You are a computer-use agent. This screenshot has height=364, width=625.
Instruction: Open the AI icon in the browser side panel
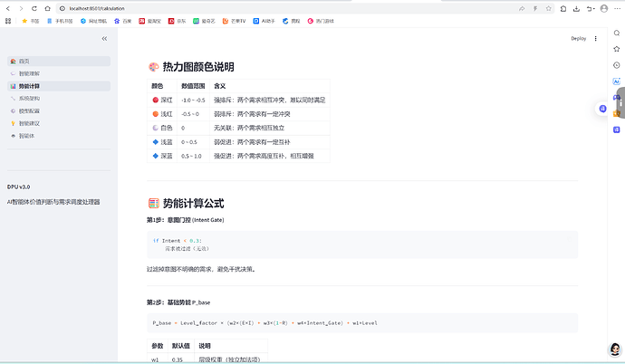(616, 81)
